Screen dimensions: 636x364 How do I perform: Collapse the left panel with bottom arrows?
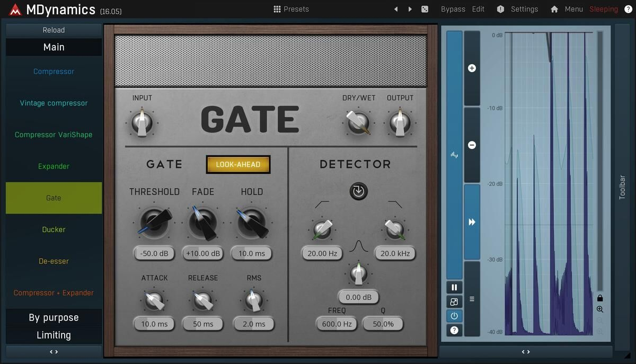(54, 351)
